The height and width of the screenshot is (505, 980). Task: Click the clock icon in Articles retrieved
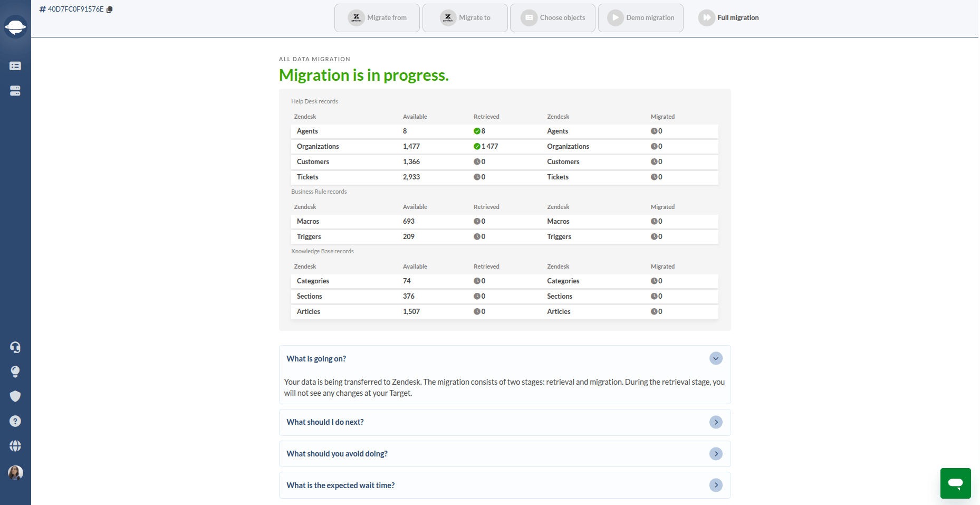pos(477,311)
